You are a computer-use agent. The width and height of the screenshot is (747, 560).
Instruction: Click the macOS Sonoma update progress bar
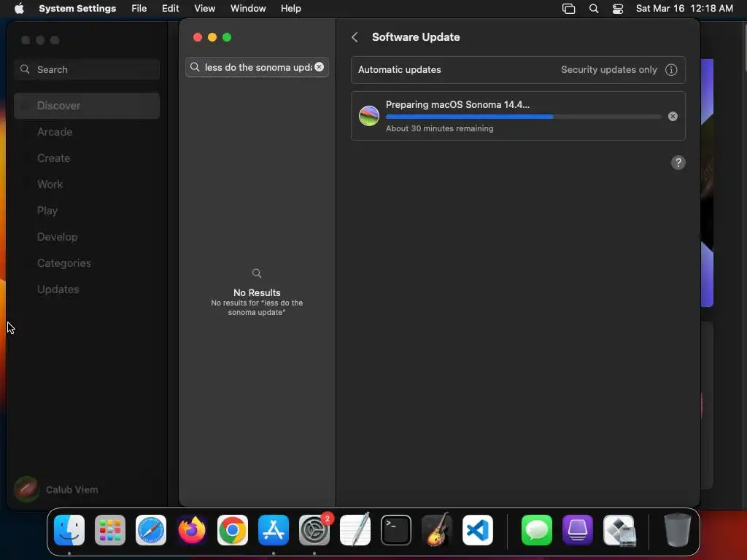524,117
